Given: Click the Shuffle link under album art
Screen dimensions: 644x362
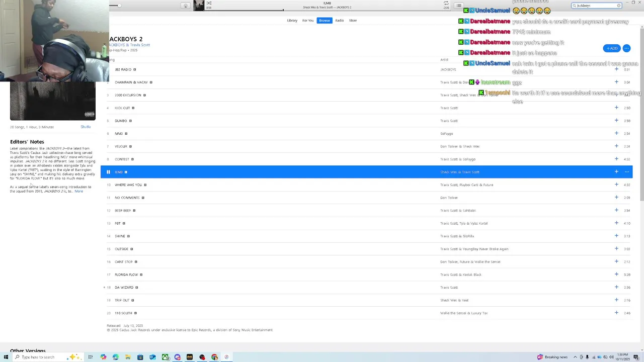Looking at the screenshot, I should pyautogui.click(x=86, y=127).
